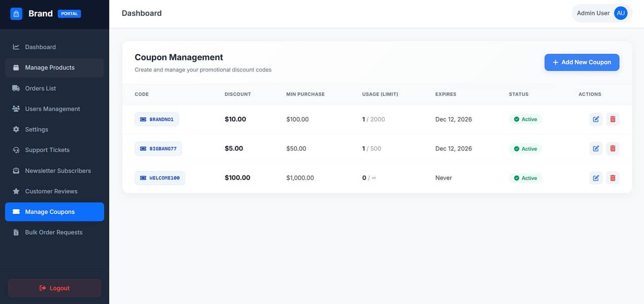Click the Active status of WELCOME100

[526, 178]
